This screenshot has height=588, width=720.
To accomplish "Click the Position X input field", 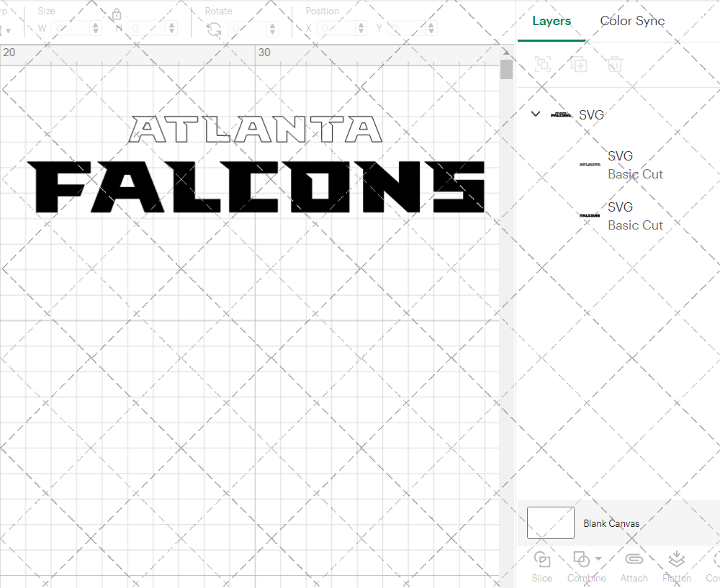I will (x=336, y=29).
